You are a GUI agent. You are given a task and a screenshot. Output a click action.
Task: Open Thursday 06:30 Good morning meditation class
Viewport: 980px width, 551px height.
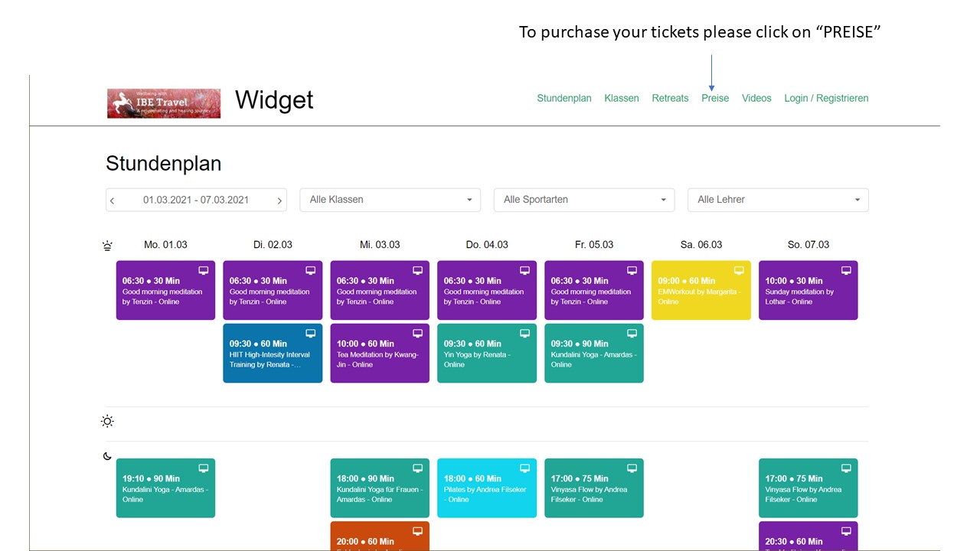pos(487,290)
